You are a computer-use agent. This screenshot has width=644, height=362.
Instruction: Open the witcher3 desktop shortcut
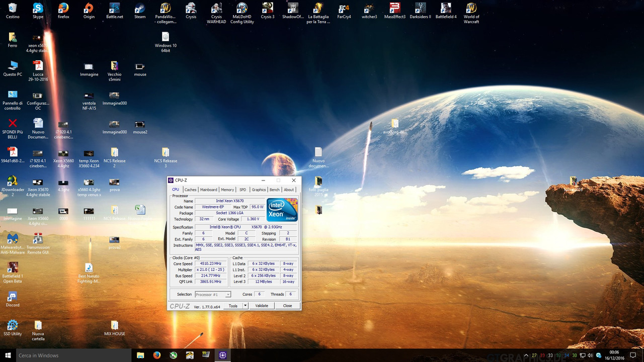(369, 11)
